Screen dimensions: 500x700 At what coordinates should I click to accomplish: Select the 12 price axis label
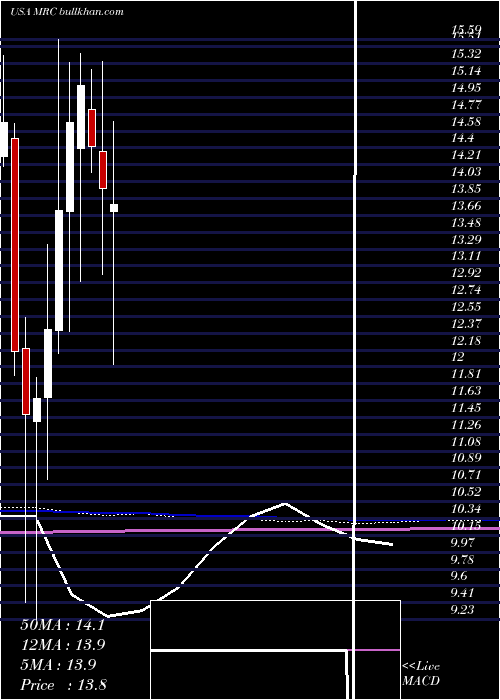coord(458,357)
